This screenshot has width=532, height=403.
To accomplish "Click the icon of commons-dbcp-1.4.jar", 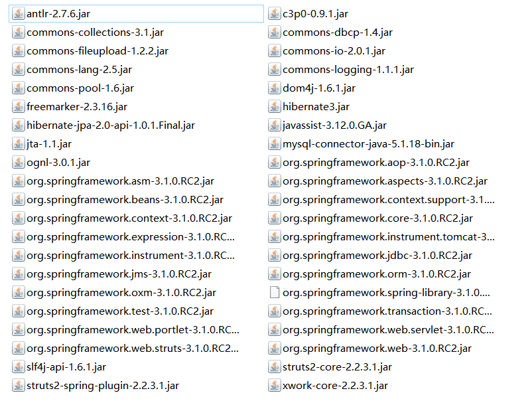I will coord(274,33).
